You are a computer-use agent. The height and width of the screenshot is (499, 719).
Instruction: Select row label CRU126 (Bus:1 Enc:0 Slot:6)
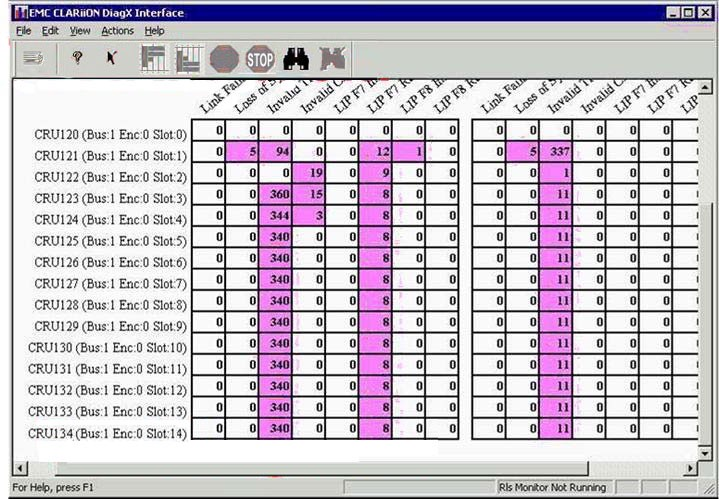[x=111, y=263]
